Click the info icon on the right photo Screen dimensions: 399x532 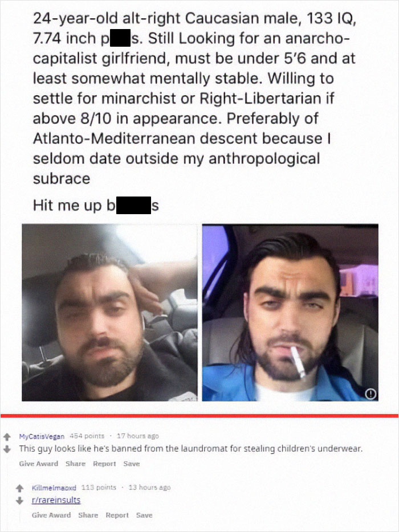(x=371, y=394)
